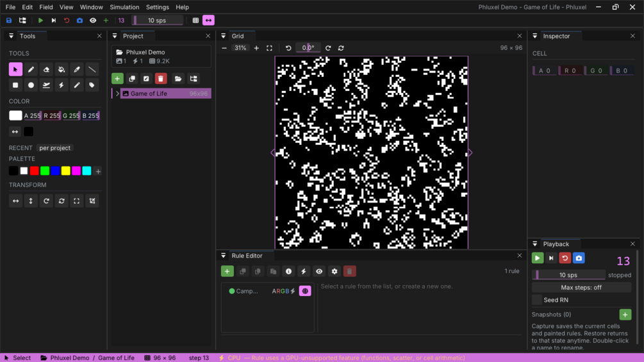Open the Inspector panel dropdown menu

point(535,36)
